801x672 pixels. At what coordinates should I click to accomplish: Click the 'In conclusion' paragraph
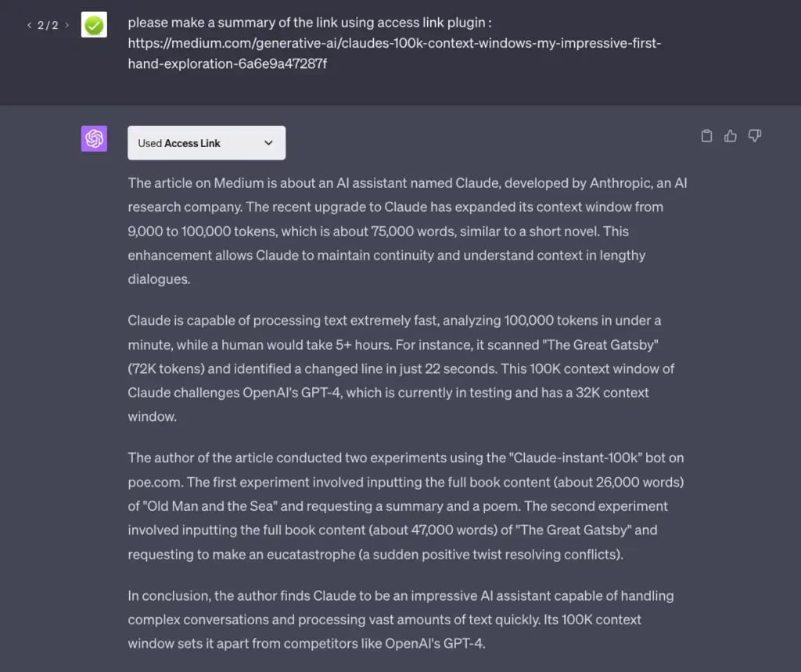400,620
